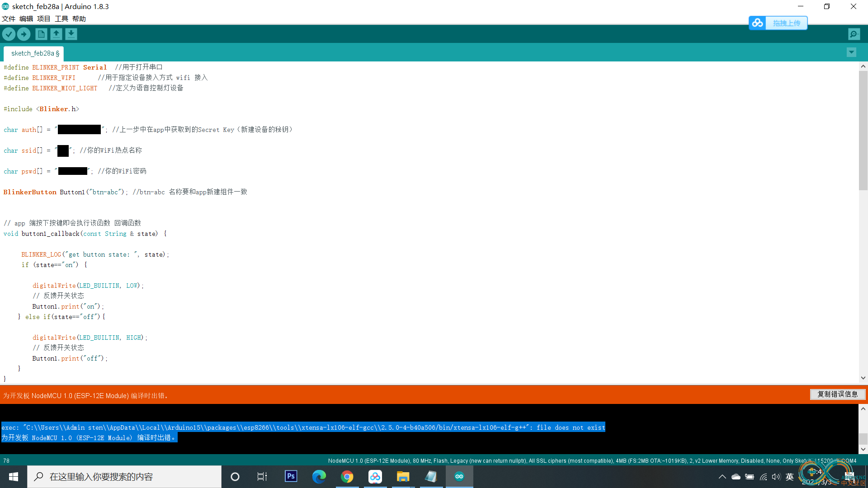Click 'Button1.print("off")' line
This screenshot has width=868, height=488.
(70, 358)
